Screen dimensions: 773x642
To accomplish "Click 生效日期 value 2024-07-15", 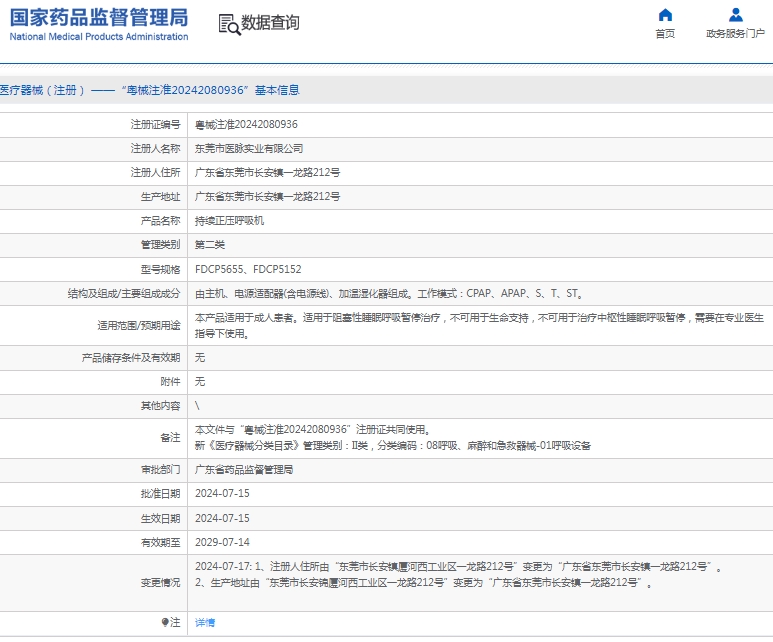I will point(222,518).
